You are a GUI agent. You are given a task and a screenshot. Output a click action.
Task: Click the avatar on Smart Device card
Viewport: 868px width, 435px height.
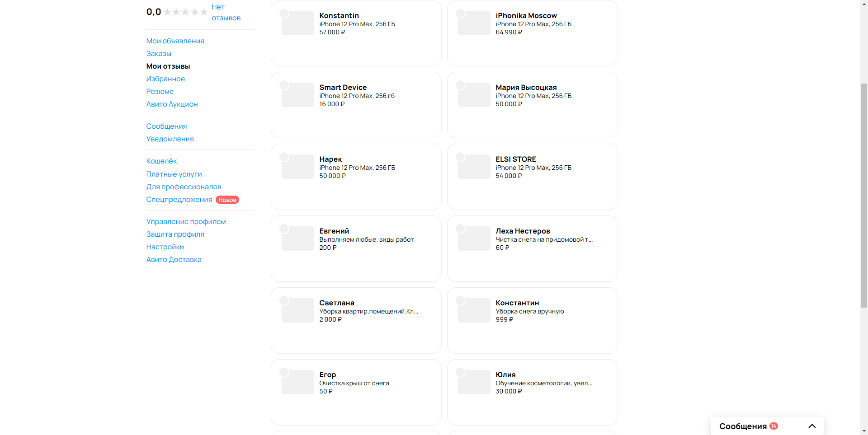(x=284, y=85)
